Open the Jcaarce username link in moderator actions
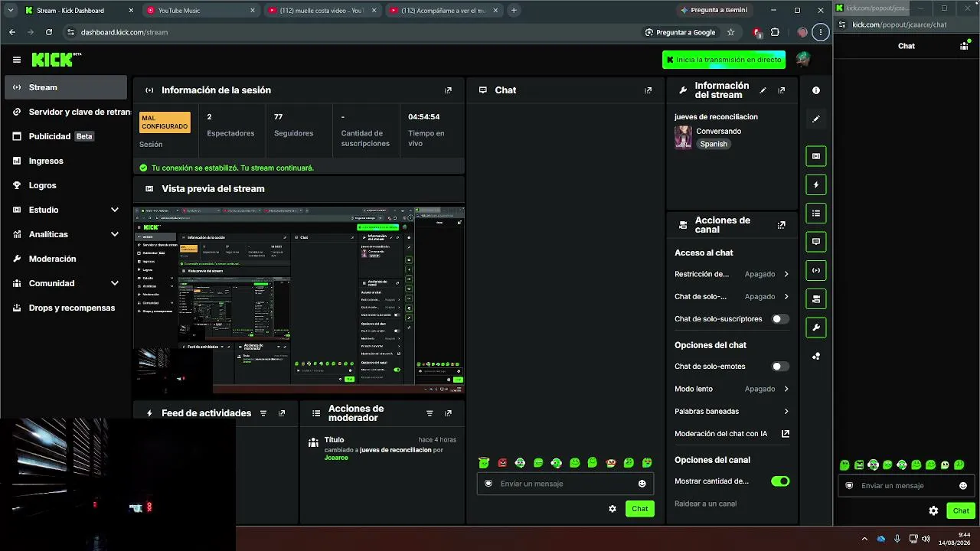Viewport: 980px width, 551px height. pos(336,458)
